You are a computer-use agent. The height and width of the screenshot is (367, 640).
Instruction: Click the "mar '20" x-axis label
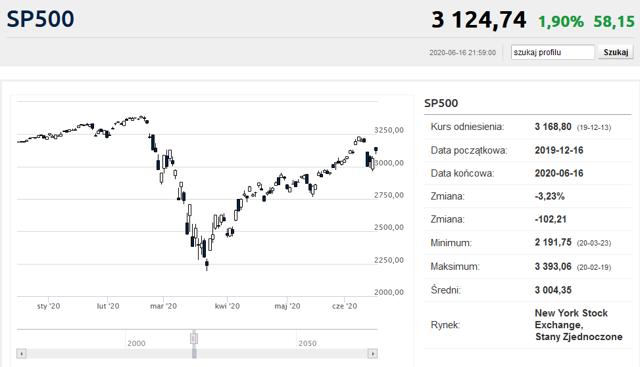(163, 306)
